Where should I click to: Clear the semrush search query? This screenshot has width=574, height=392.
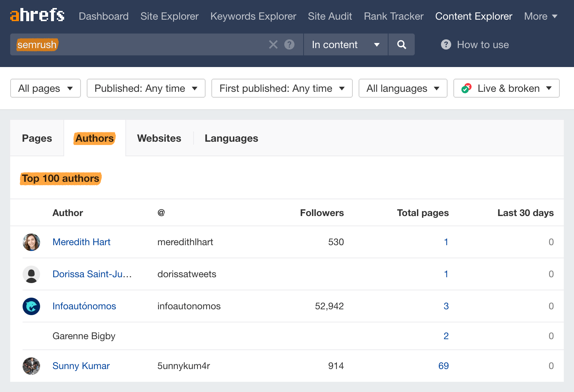click(273, 44)
